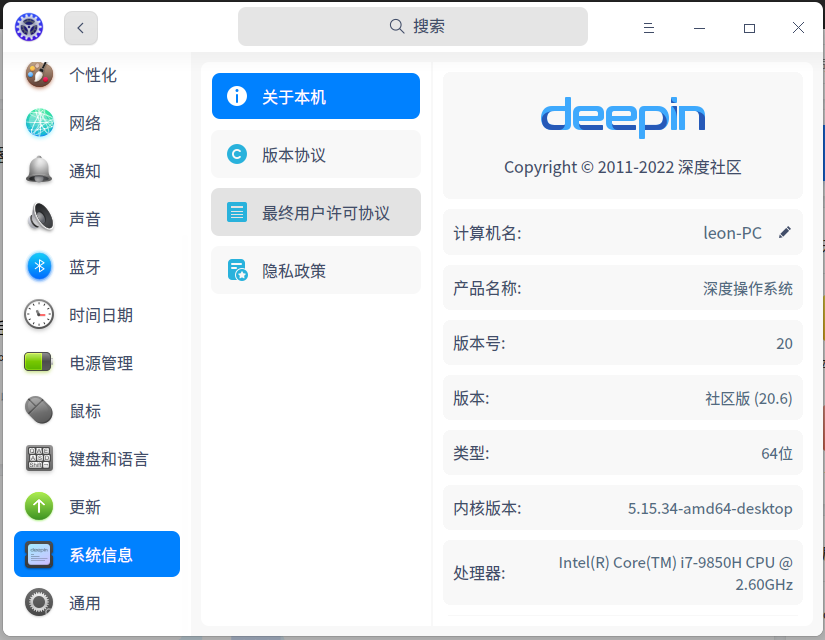Open 键盘和语言 keyboard settings icon
Viewport: 825px width, 640px height.
(x=38, y=458)
